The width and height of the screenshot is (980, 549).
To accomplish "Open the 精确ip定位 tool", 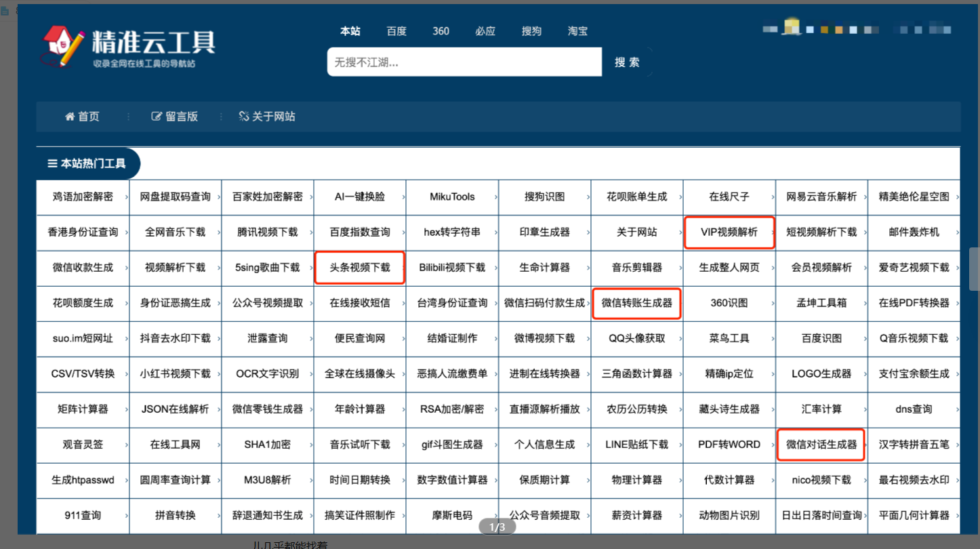I will (x=729, y=373).
